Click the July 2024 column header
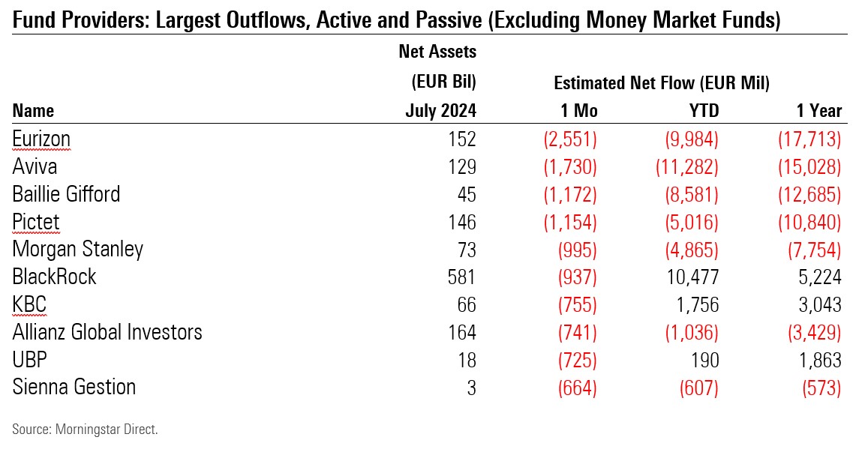 440,111
